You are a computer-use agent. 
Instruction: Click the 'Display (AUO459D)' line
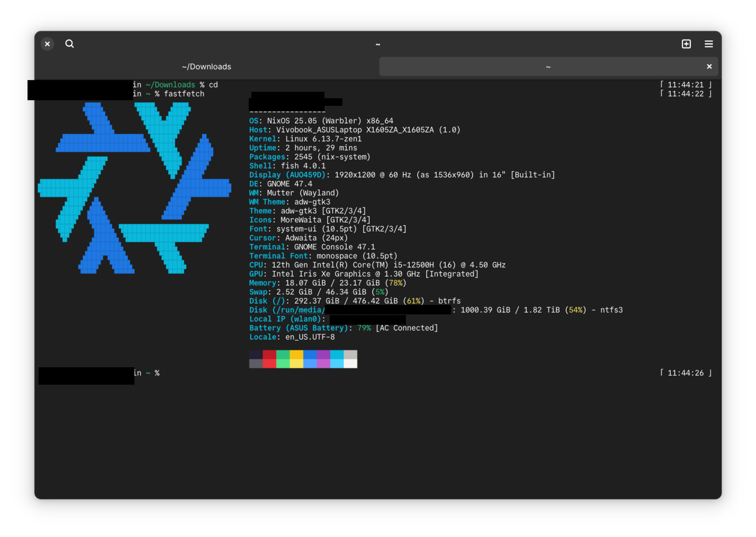402,175
